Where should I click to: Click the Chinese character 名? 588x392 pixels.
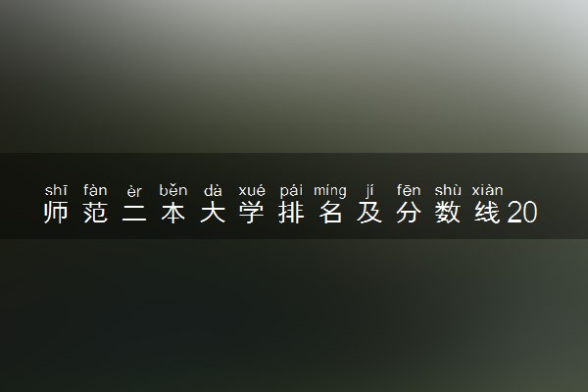click(330, 213)
